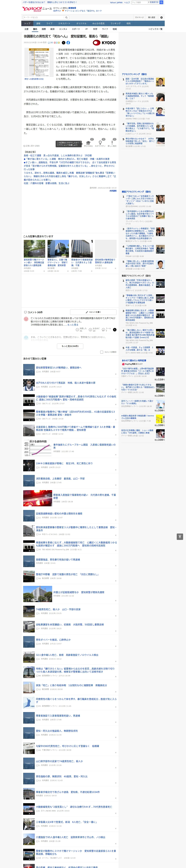Select the エキスパート tab
186x868 pixels.
64,24
